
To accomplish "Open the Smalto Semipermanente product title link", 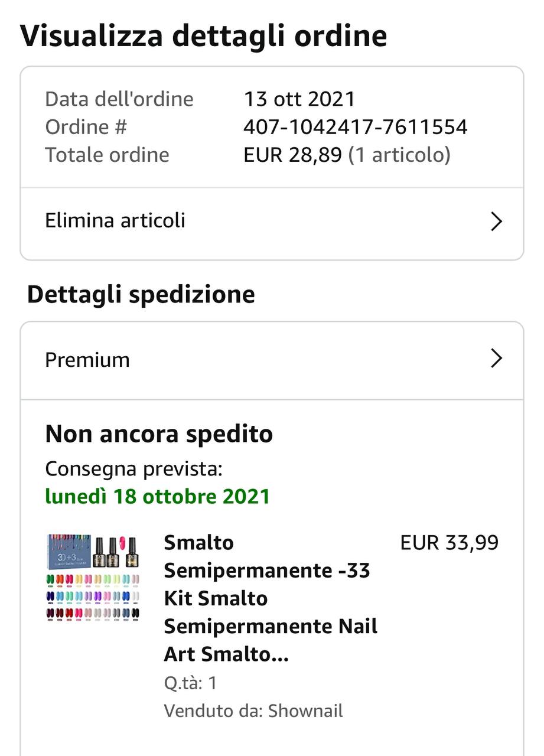I will coord(271,598).
